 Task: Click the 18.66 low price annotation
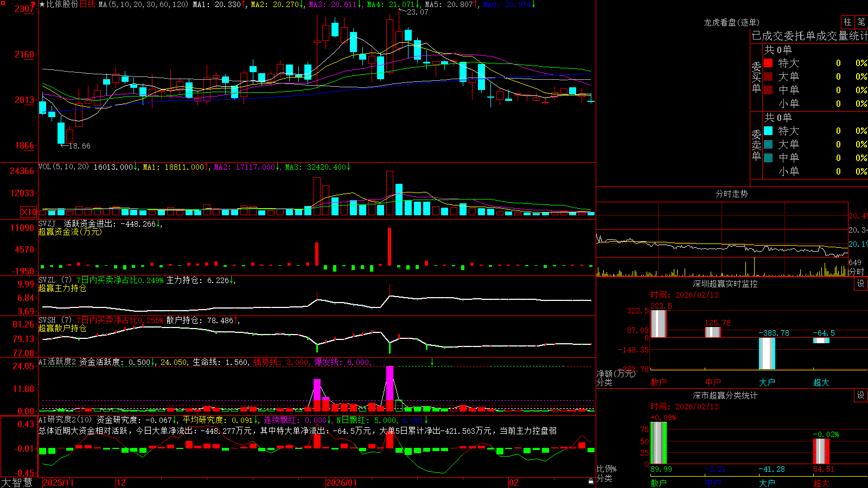[79, 146]
